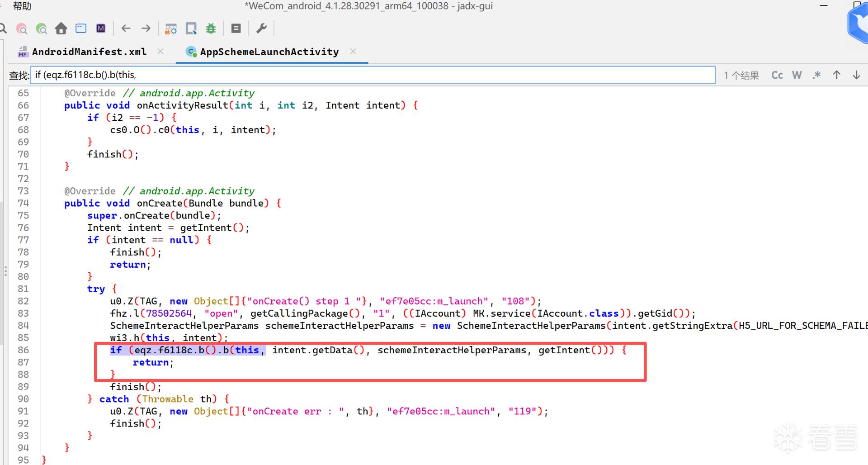Open the 帮助 (Help) menu
This screenshot has width=868, height=465.
[x=22, y=6]
